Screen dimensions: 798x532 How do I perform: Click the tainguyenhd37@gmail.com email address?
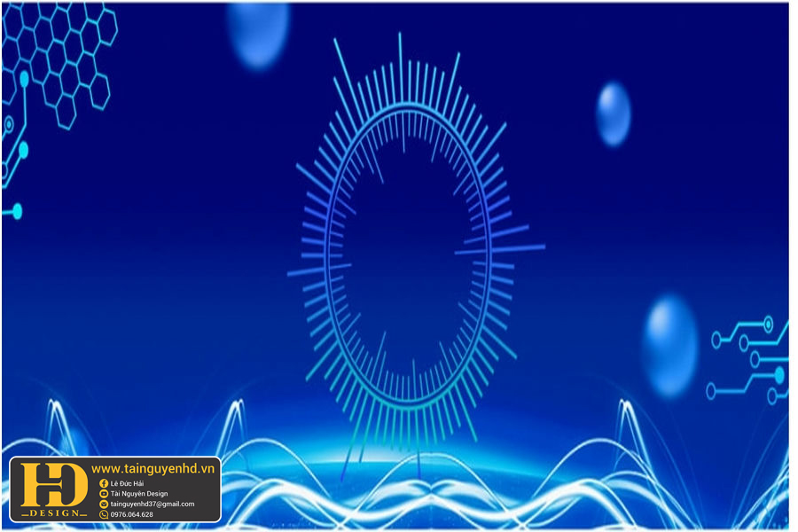point(153,505)
